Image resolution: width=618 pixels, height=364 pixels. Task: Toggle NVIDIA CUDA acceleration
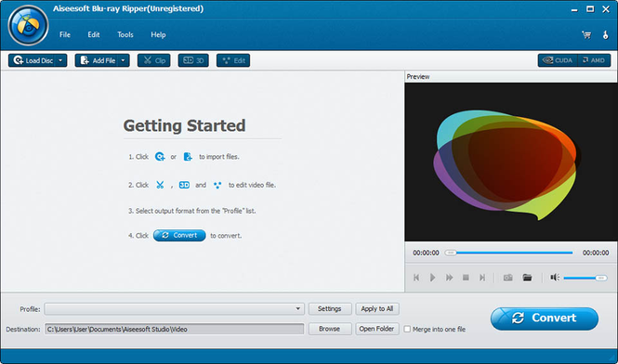click(x=558, y=60)
